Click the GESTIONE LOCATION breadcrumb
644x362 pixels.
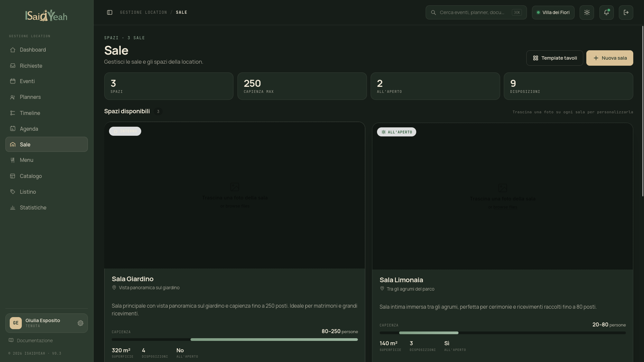(x=144, y=12)
